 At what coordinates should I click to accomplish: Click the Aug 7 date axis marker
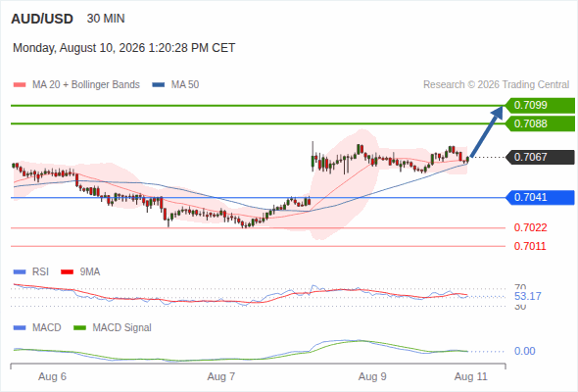tap(221, 376)
